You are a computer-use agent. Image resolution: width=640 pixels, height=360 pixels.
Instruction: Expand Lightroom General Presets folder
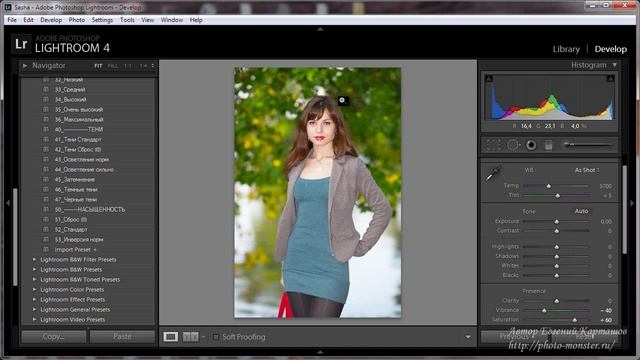tap(34, 309)
